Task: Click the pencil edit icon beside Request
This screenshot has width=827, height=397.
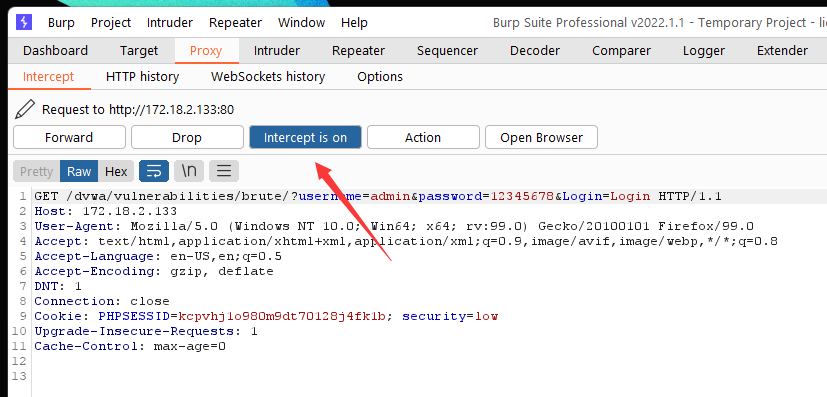Action: point(24,109)
